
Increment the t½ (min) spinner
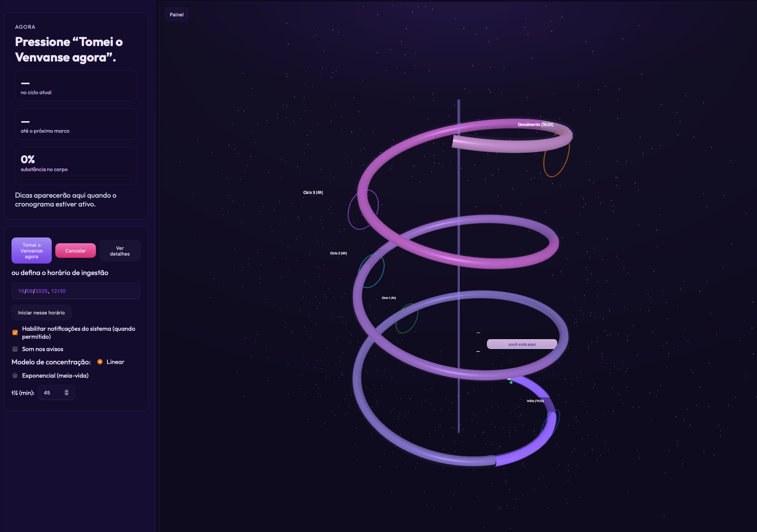66,390
